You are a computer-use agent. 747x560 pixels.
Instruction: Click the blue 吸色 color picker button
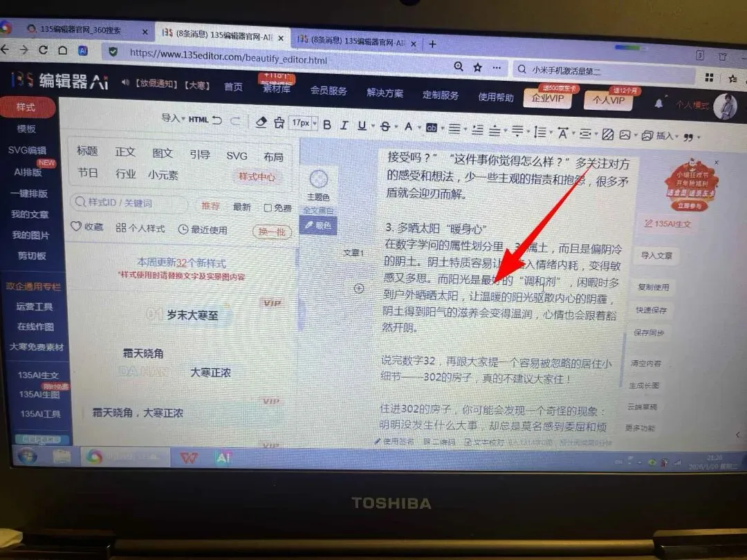(318, 225)
